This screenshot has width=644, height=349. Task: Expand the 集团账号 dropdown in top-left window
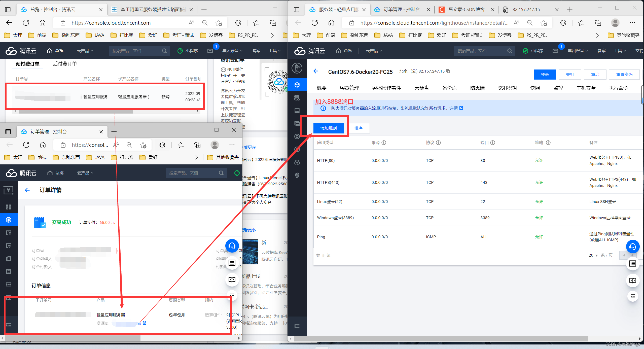tap(232, 51)
